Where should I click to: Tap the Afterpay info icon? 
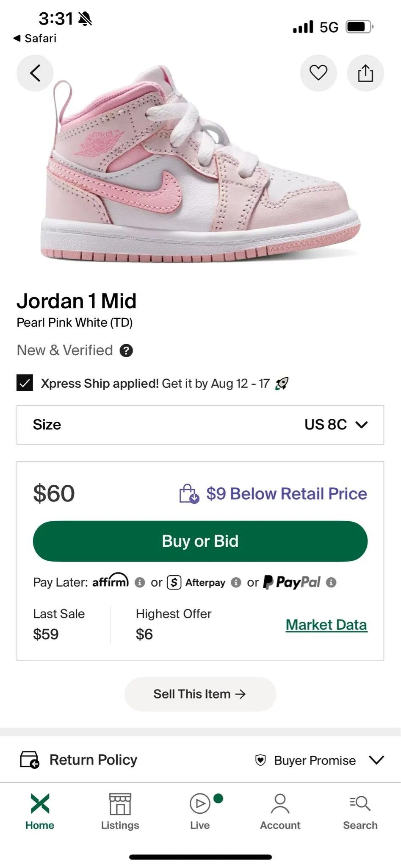pos(236,582)
